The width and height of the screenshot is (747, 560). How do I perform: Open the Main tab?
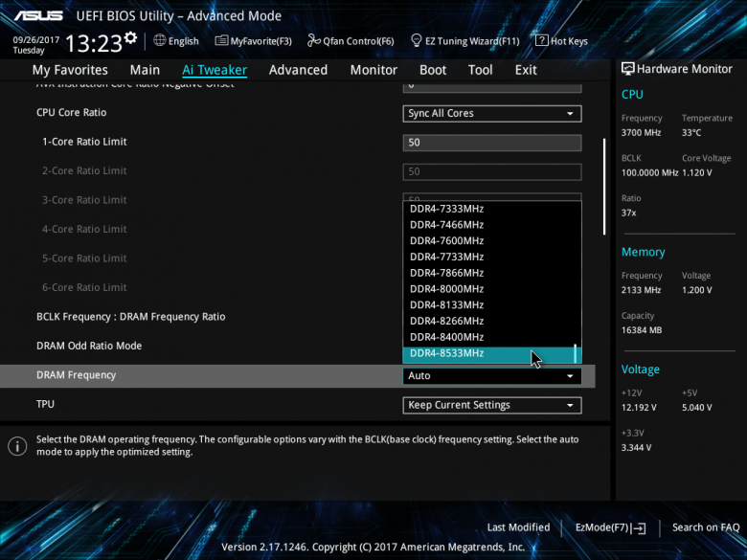pos(145,70)
